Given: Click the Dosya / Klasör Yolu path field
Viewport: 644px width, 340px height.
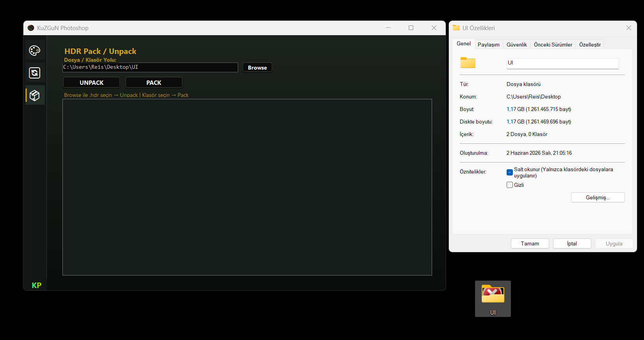Looking at the screenshot, I should [150, 67].
